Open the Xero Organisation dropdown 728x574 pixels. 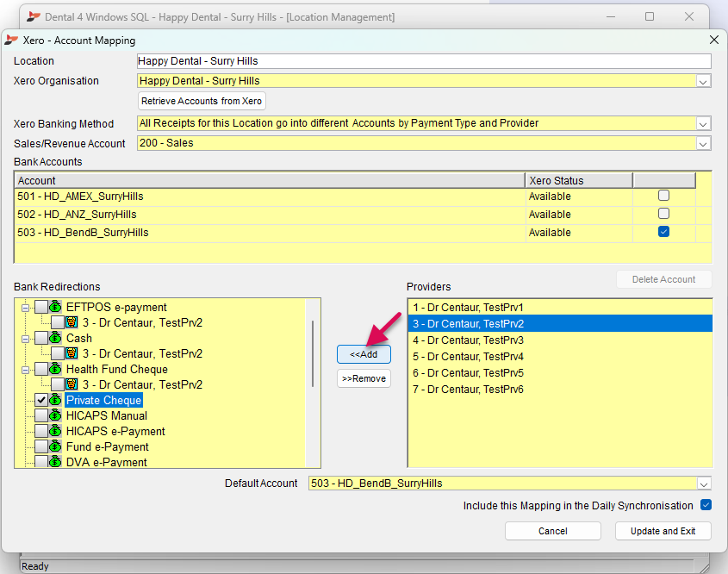click(x=703, y=81)
